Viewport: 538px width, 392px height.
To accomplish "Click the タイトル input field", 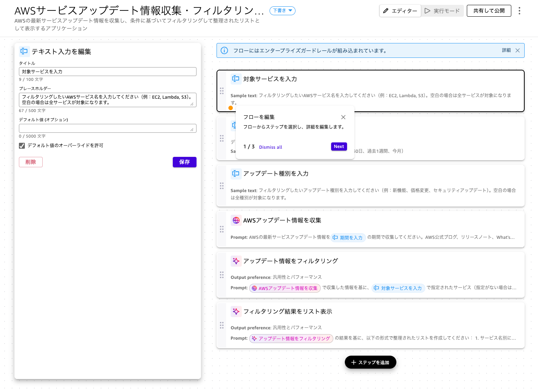I will [x=108, y=72].
